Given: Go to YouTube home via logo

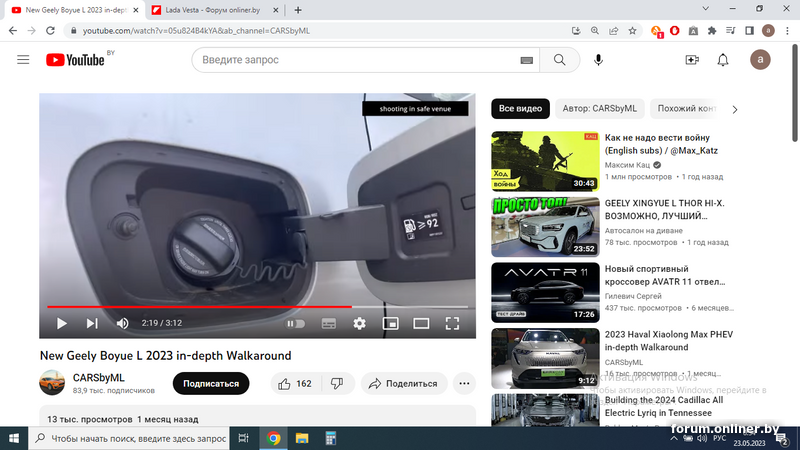Looking at the screenshot, I should pyautogui.click(x=76, y=60).
